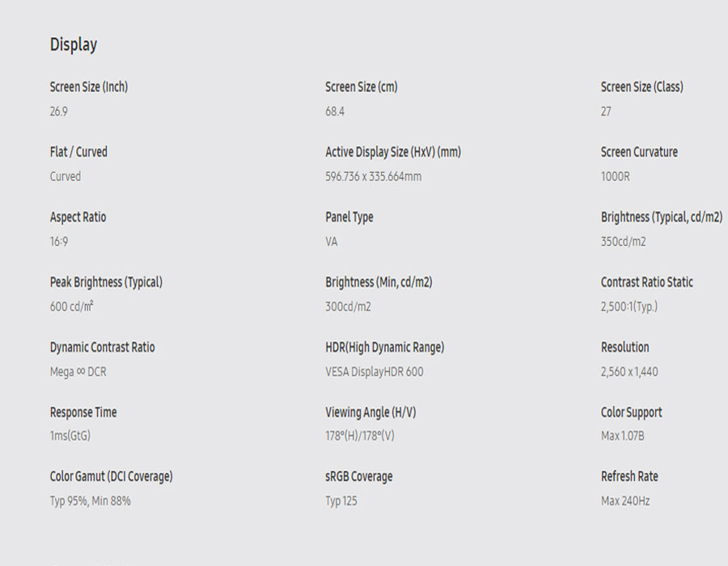
Task: Select the VESA DisplayHDR 600 text
Action: [x=374, y=372]
